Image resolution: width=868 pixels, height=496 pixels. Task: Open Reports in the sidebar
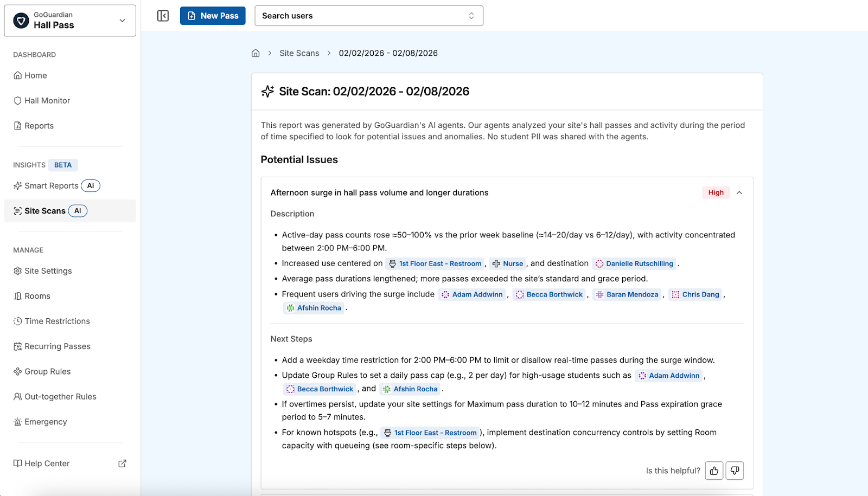tap(70, 126)
